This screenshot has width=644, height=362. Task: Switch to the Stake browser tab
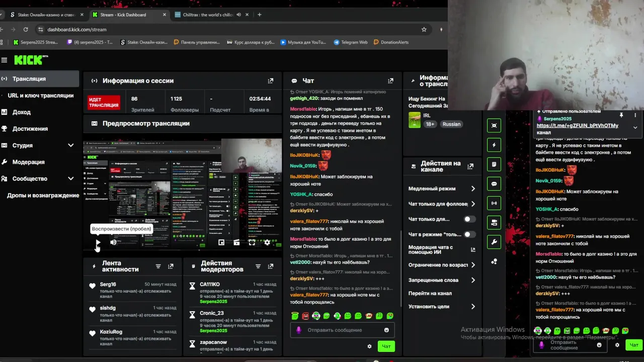click(46, 15)
